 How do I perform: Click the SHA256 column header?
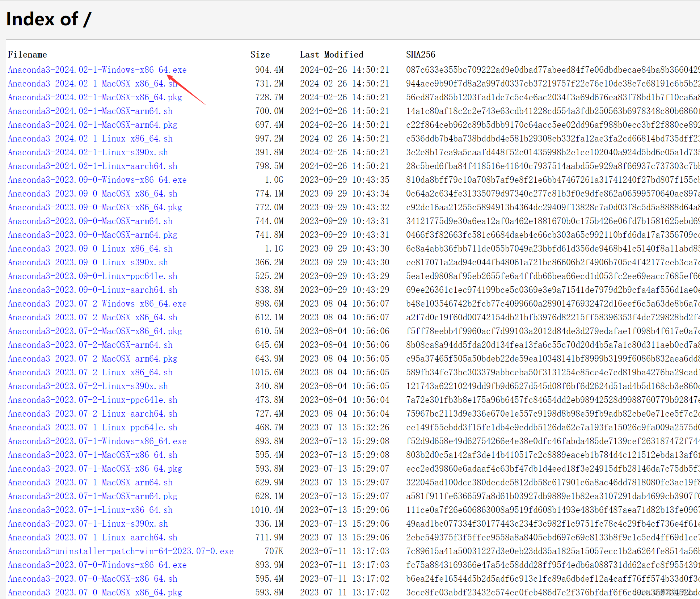point(421,55)
